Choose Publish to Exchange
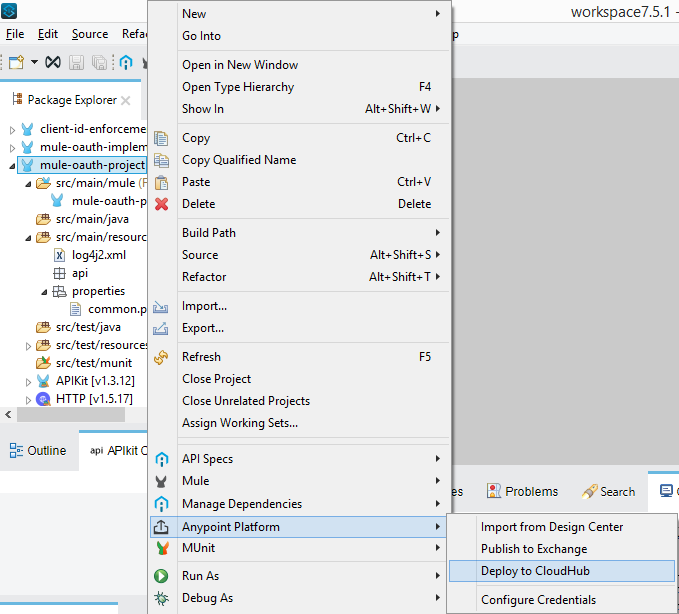 (x=562, y=549)
